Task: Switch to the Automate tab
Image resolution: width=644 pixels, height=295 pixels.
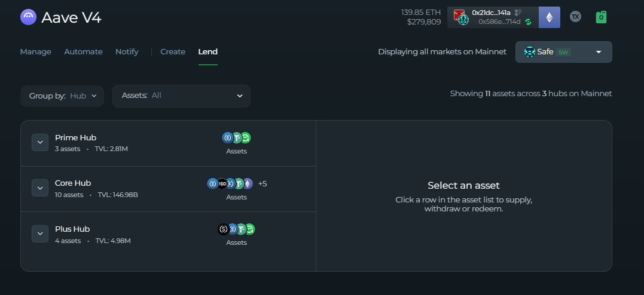Action: click(x=83, y=52)
